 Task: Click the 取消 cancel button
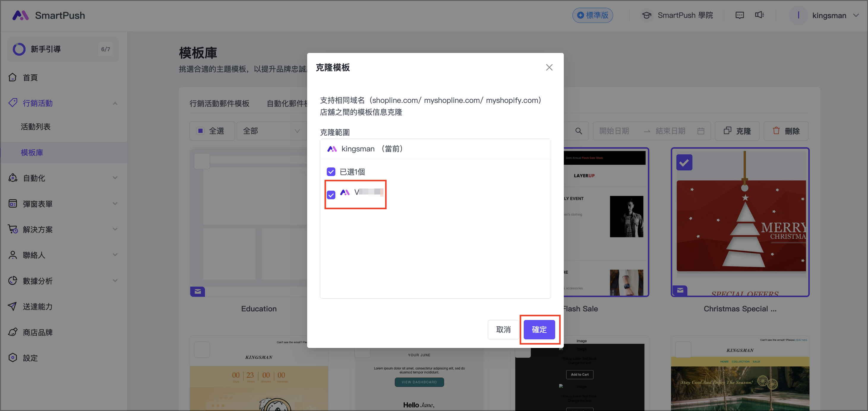[504, 329]
